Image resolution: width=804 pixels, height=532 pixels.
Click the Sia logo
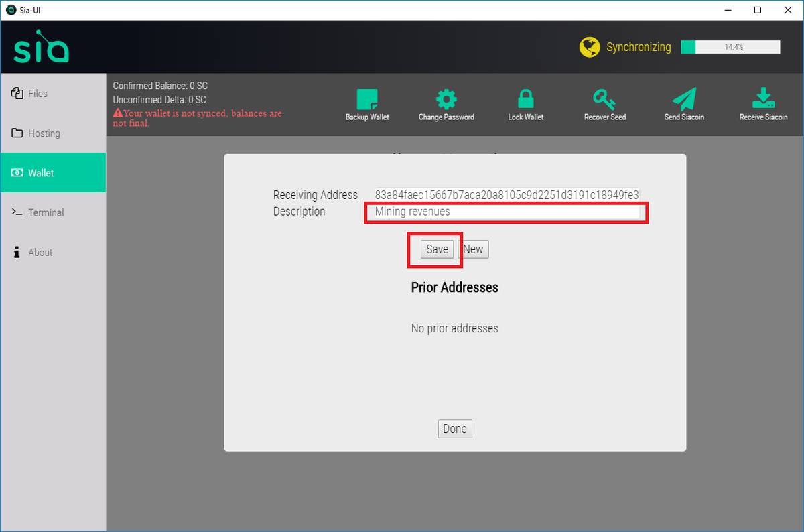42,46
